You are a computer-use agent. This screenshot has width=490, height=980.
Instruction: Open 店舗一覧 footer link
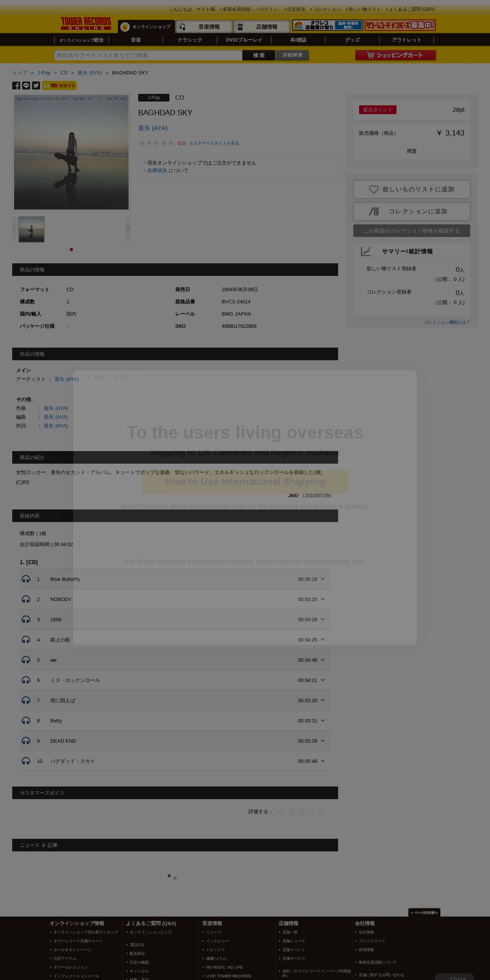pos(290,932)
